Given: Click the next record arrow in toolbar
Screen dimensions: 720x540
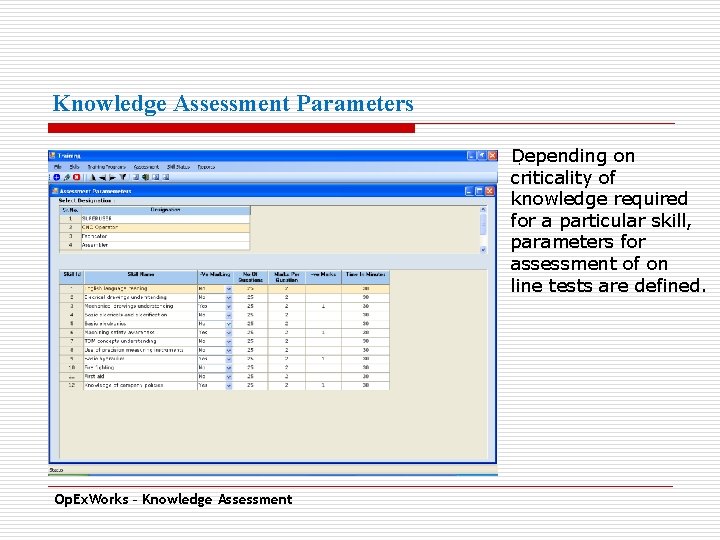Looking at the screenshot, I should pos(112,177).
